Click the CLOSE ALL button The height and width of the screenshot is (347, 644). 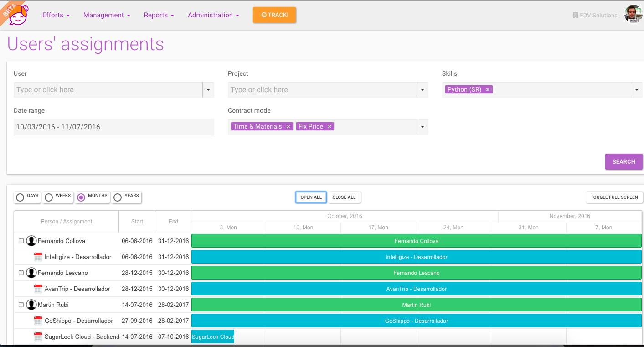(x=344, y=197)
